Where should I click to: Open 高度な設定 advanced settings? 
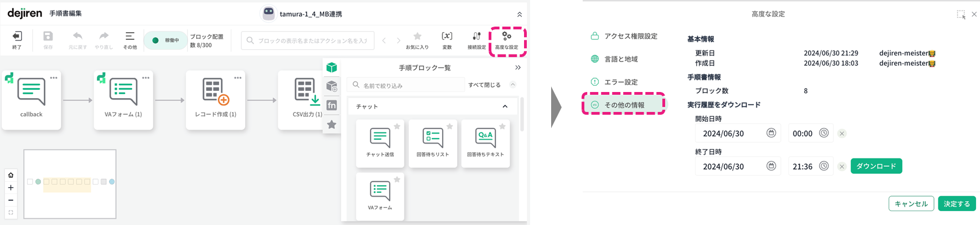click(x=506, y=37)
